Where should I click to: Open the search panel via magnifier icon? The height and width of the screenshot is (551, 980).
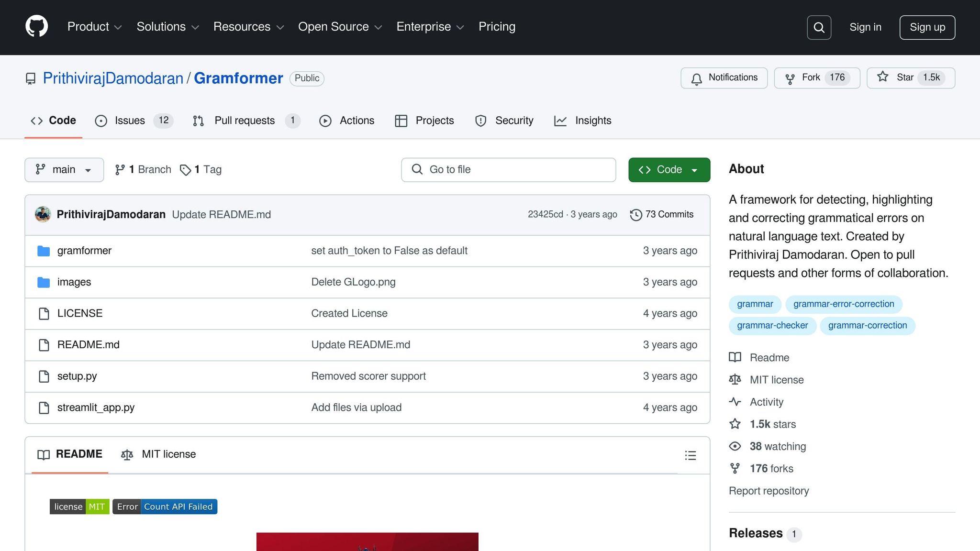[819, 27]
